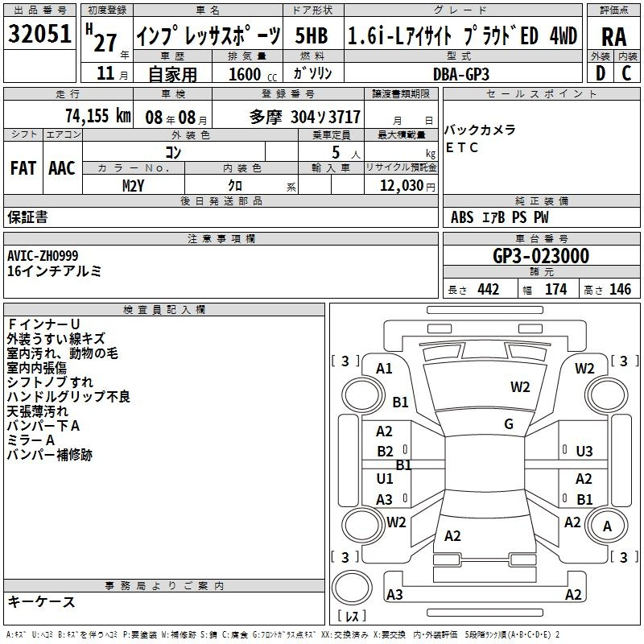Select the equipment line ABS エアB PS PW
This screenshot has height=644, width=644.
pyautogui.click(x=499, y=217)
